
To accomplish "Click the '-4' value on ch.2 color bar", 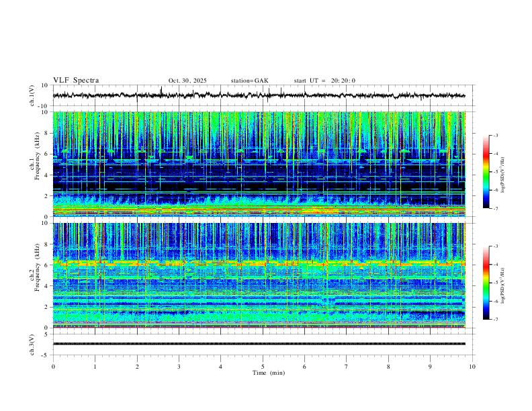I will pos(496,265).
